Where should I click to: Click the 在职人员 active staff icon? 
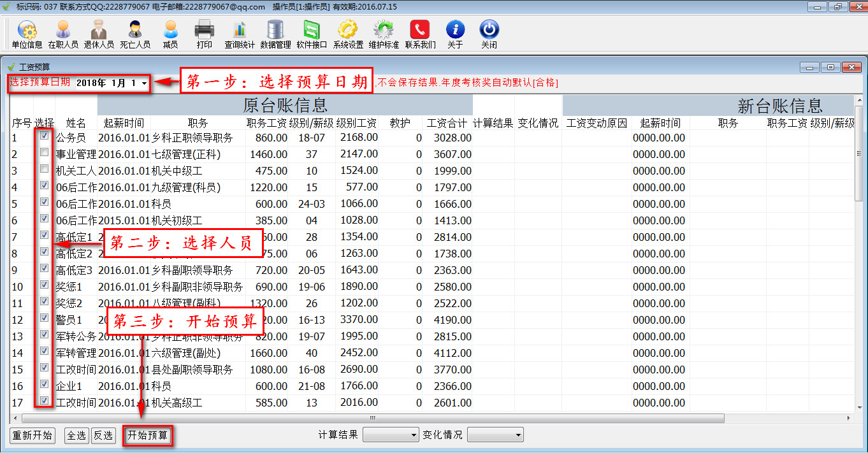point(63,30)
